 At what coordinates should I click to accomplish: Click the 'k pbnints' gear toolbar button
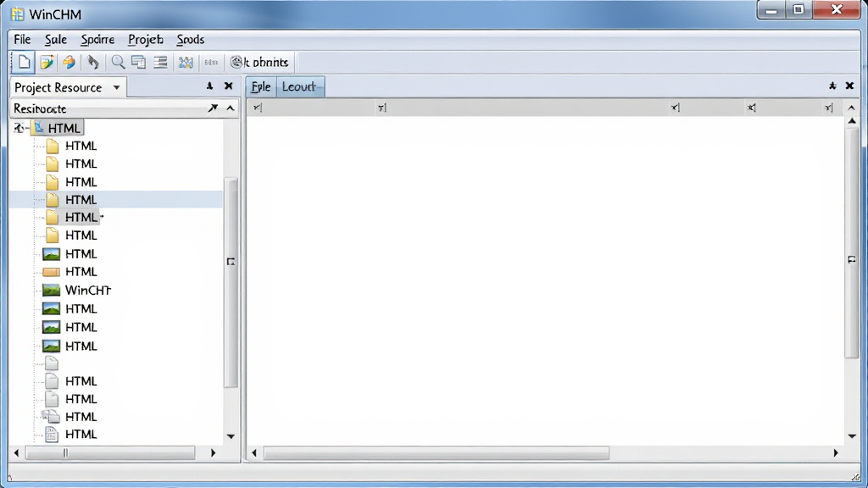pos(259,62)
